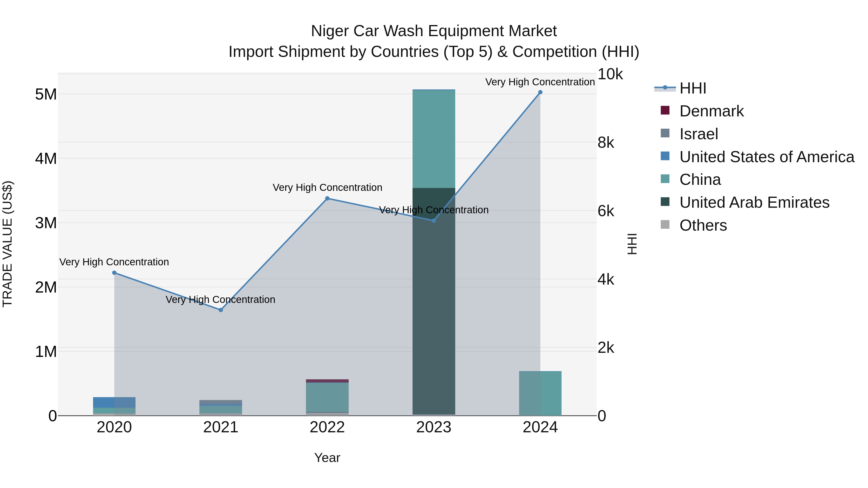Screen dimensions: 868x488
Task: Click the United Arab Emirates dark swatch
Action: click(x=665, y=201)
